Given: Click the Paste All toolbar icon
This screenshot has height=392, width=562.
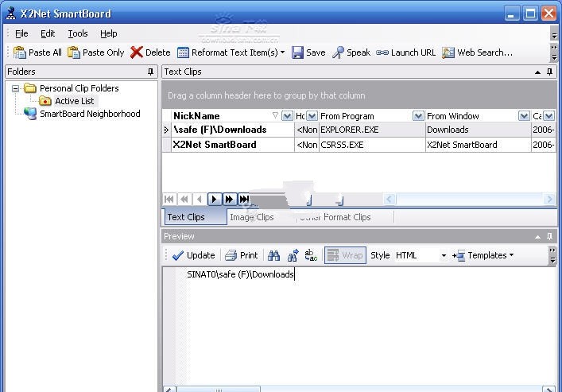Looking at the screenshot, I should point(20,52).
